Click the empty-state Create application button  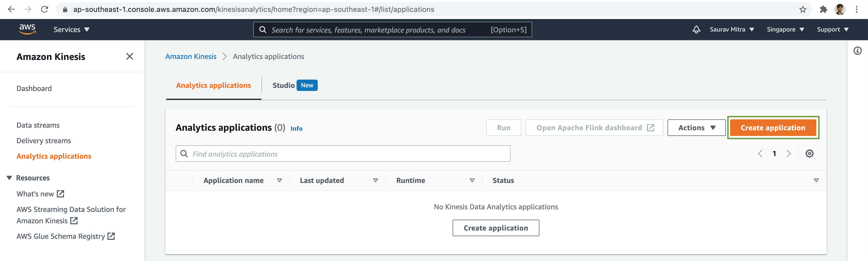[496, 228]
